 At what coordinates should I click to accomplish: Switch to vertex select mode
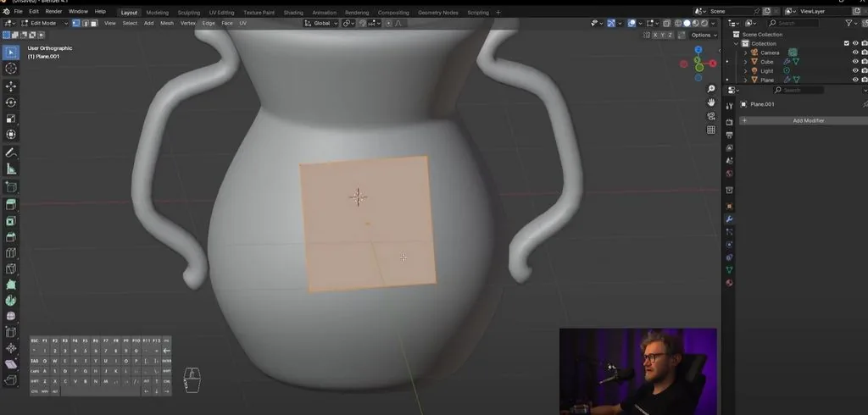pos(75,23)
